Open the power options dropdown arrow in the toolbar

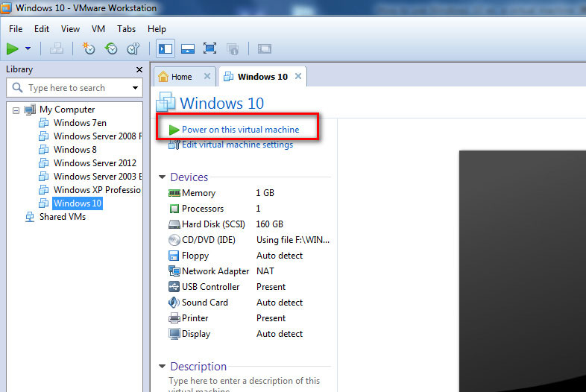(x=28, y=48)
